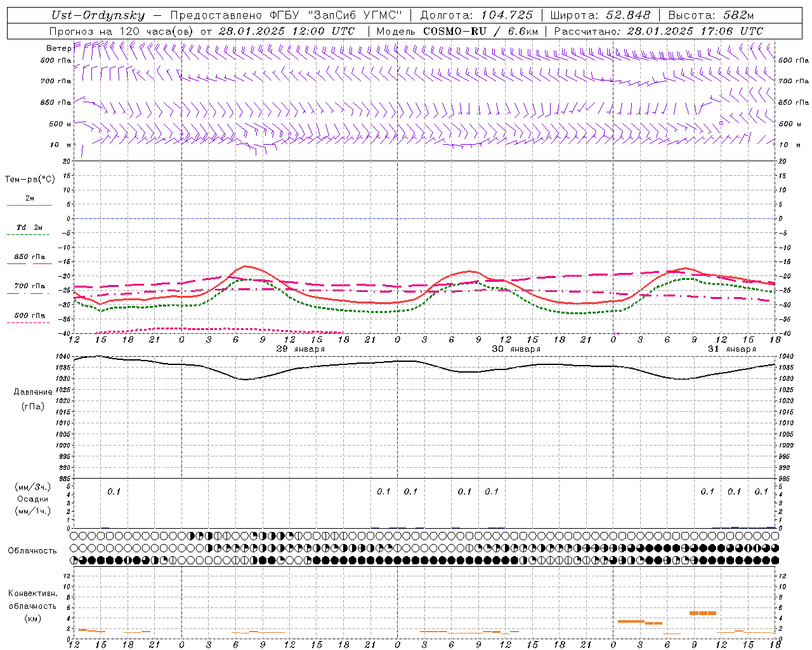Click the Модель COSMO-RU / 6.6км label

[x=457, y=31]
